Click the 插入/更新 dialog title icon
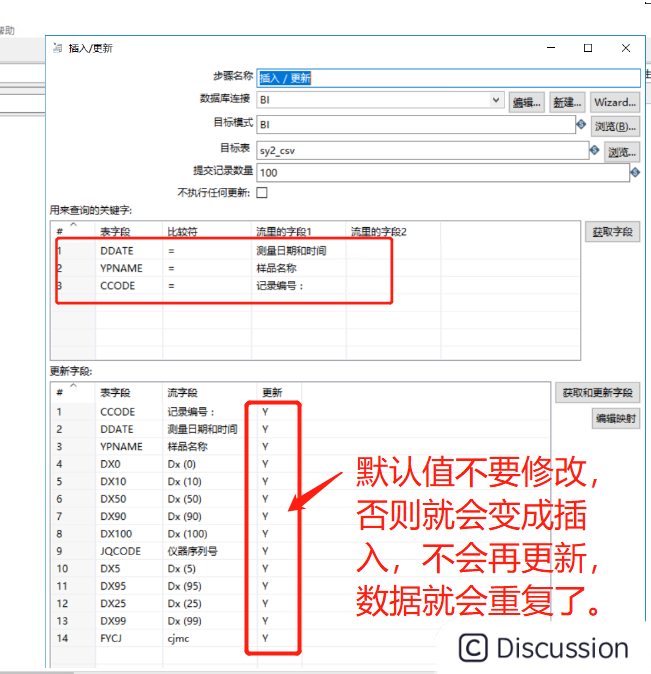651x674 pixels. pyautogui.click(x=57, y=48)
